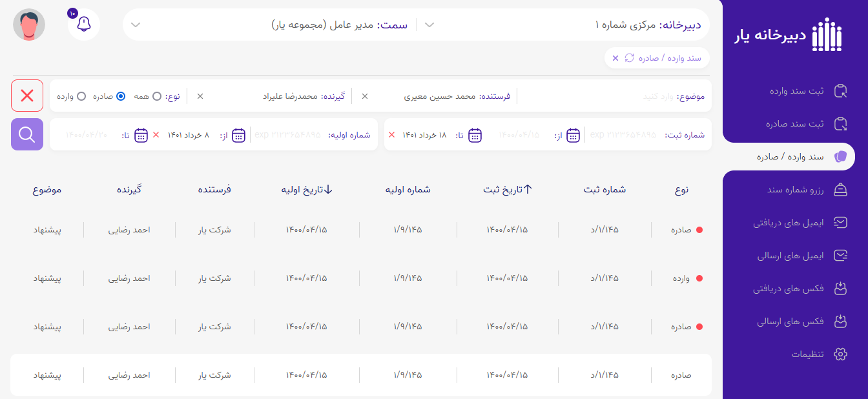Click the notification bell icon
Image resolution: width=868 pixels, height=399 pixels.
pyautogui.click(x=83, y=24)
